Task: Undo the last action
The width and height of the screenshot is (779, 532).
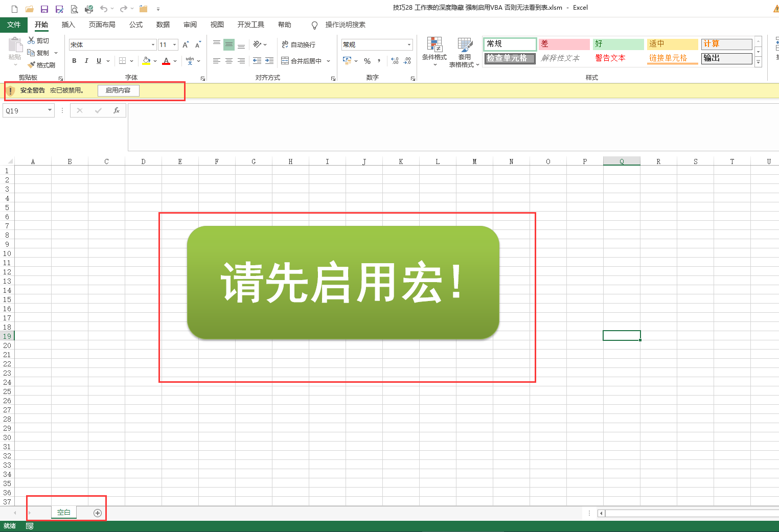Action: (104, 9)
